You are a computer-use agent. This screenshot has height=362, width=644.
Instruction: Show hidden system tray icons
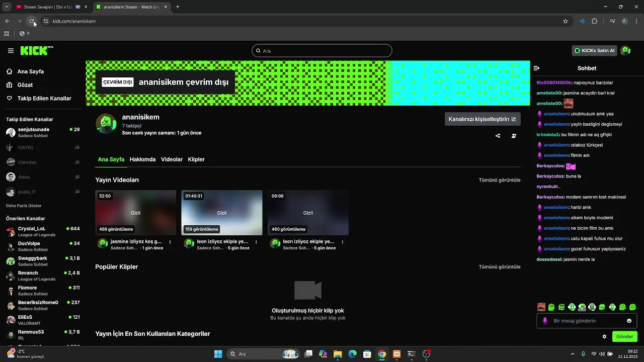tap(572, 354)
